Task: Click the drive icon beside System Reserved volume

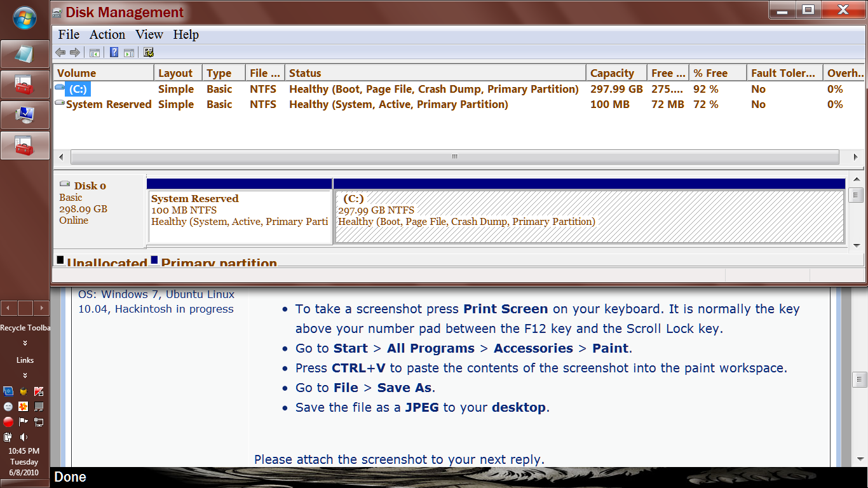Action: click(x=60, y=102)
